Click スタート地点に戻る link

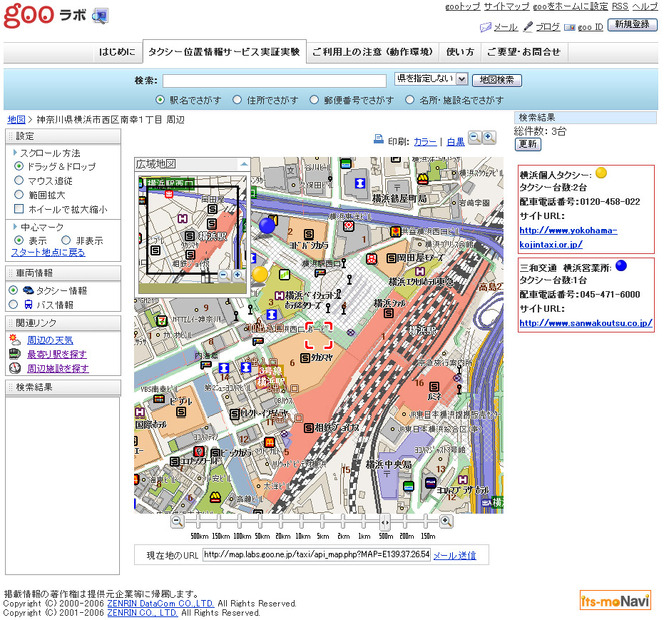[x=48, y=253]
